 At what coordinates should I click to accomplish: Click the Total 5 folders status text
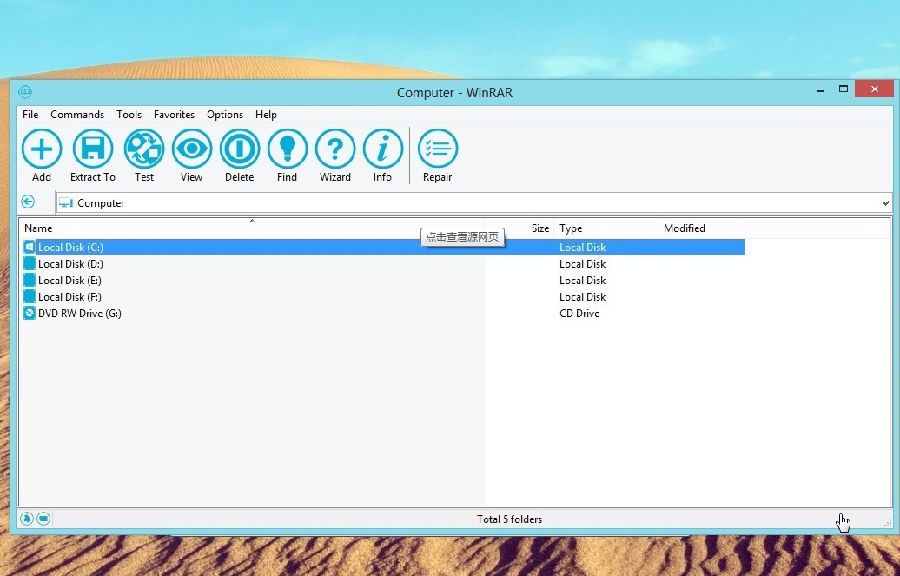(509, 519)
